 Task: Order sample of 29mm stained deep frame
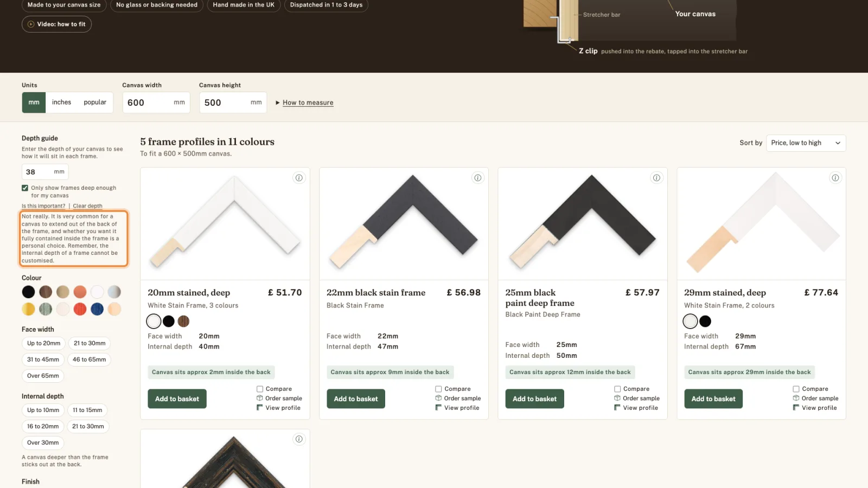coord(815,399)
